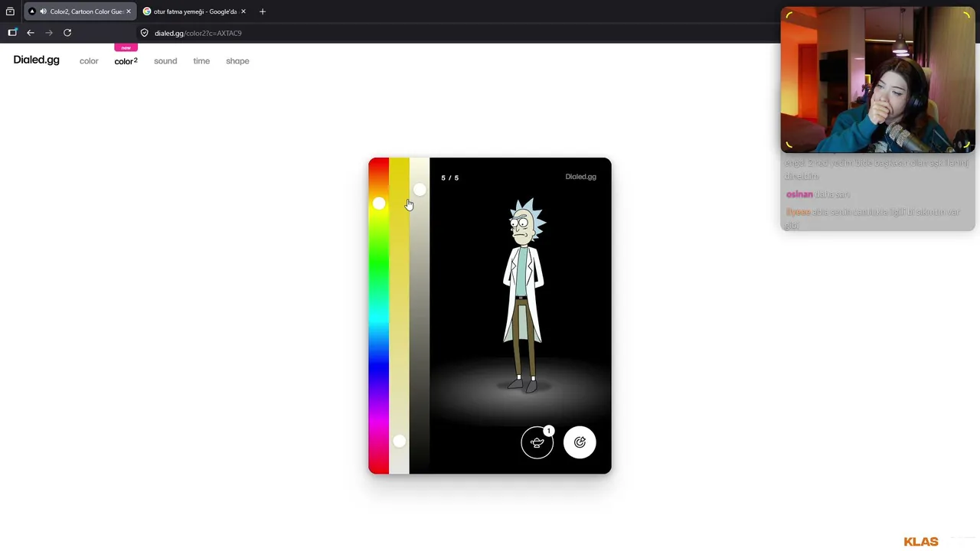Image resolution: width=980 pixels, height=551 pixels.
Task: Close the Color2, Cartoon Color tab
Action: pyautogui.click(x=128, y=11)
